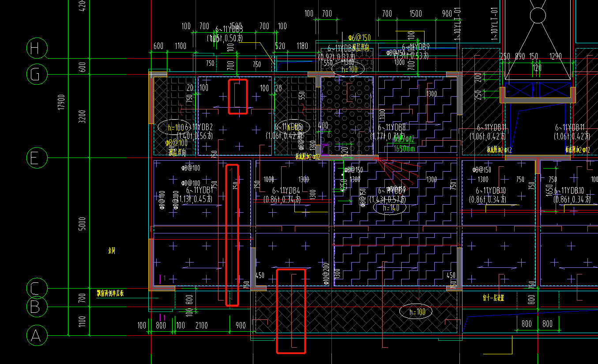The image size is (598, 364).
Task: Select the E grid axis bubble
Action: 37,158
